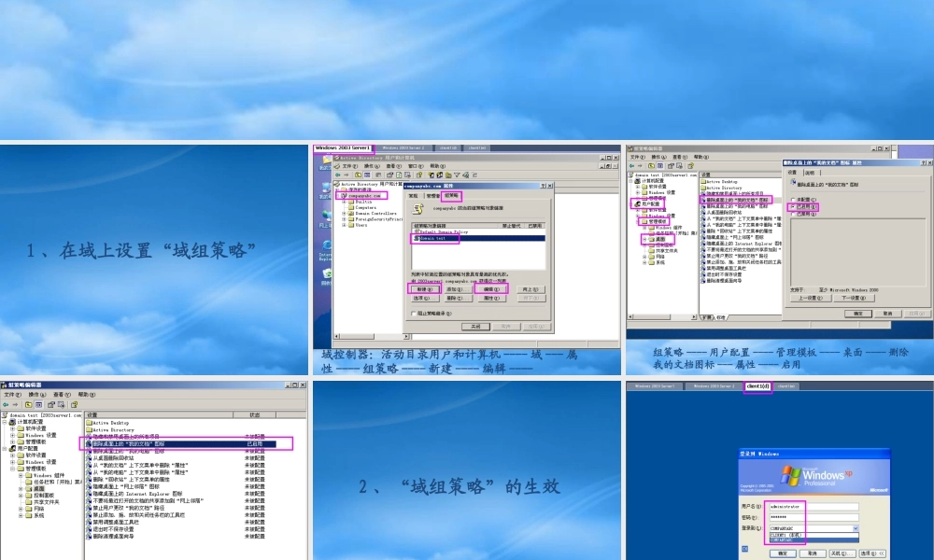Expand Domain Controllers node in Active Directory tree
934x560 pixels.
[345, 214]
